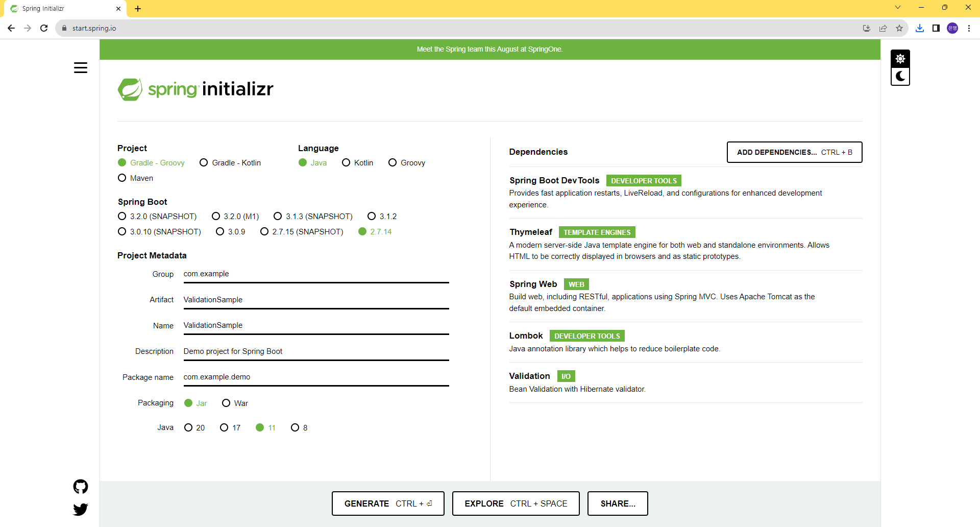Select Kotlin language
The image size is (980, 527).
click(357, 162)
